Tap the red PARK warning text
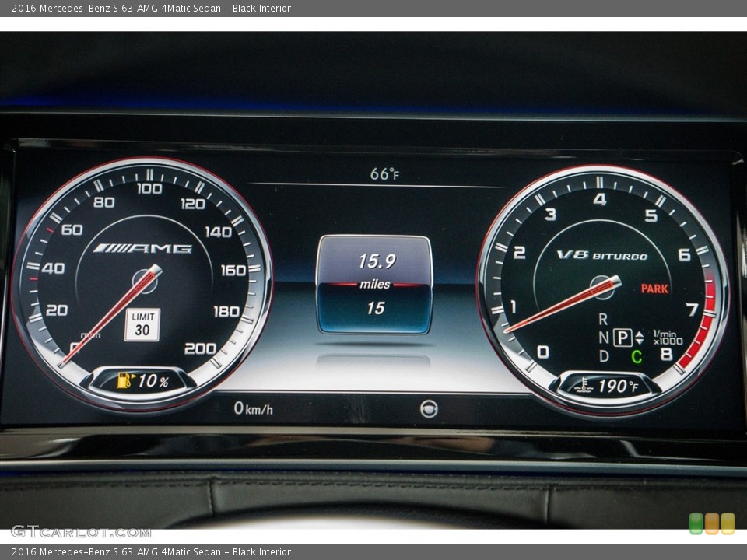This screenshot has width=747, height=560. (x=654, y=289)
